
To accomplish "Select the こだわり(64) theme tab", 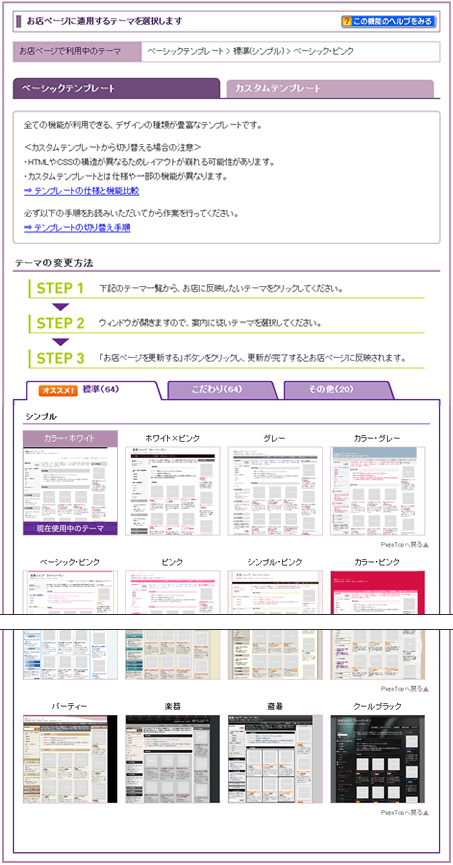I will 222,389.
